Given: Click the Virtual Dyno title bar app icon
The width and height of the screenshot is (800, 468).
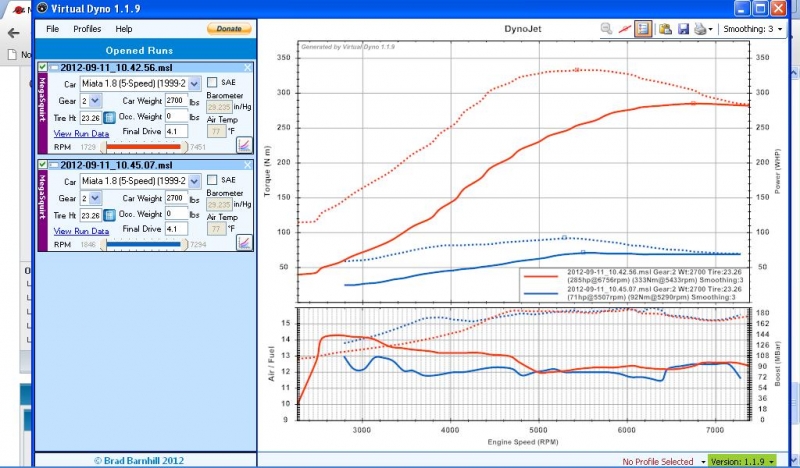Looking at the screenshot, I should pyautogui.click(x=42, y=8).
